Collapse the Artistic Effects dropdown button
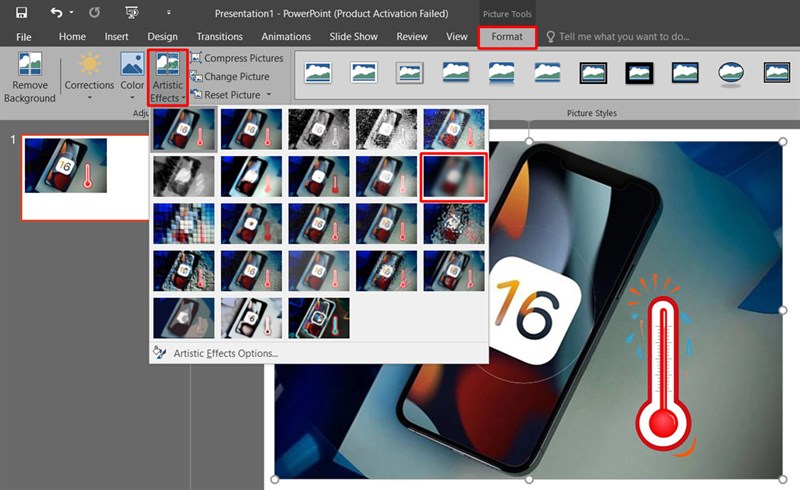 (167, 78)
